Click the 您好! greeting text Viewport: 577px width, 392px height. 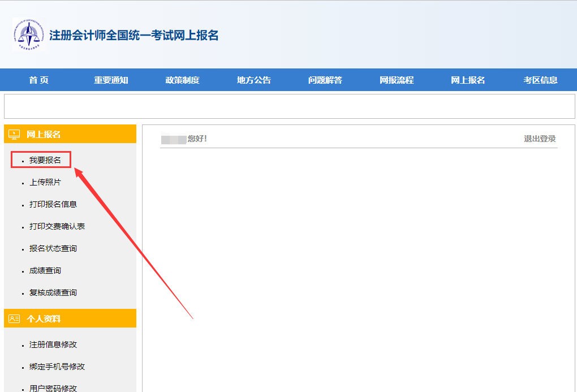click(197, 139)
